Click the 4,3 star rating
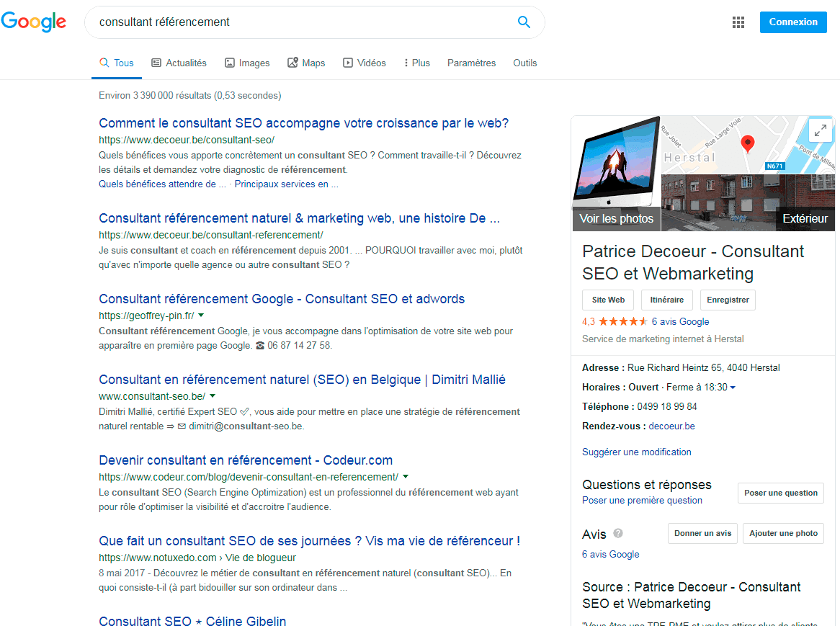 [615, 322]
